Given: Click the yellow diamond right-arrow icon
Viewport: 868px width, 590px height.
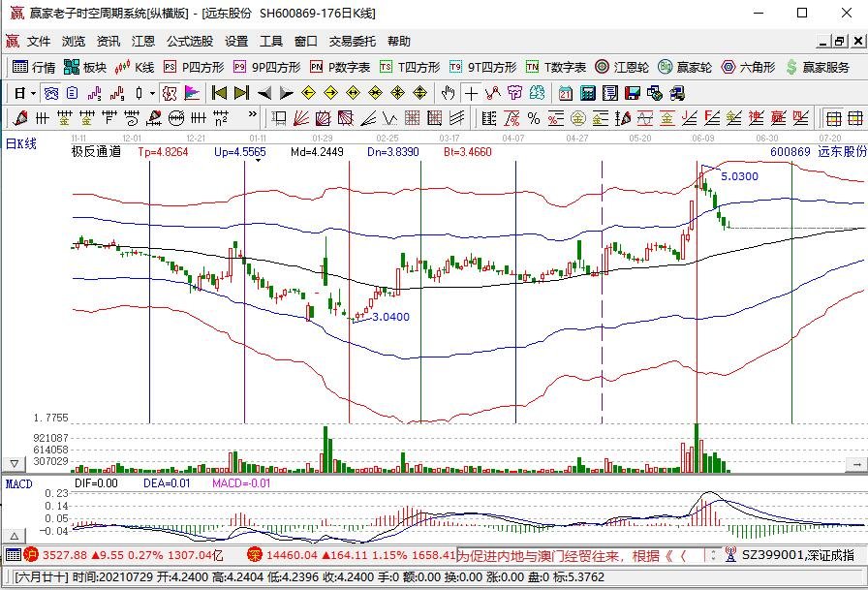Looking at the screenshot, I should point(331,94).
